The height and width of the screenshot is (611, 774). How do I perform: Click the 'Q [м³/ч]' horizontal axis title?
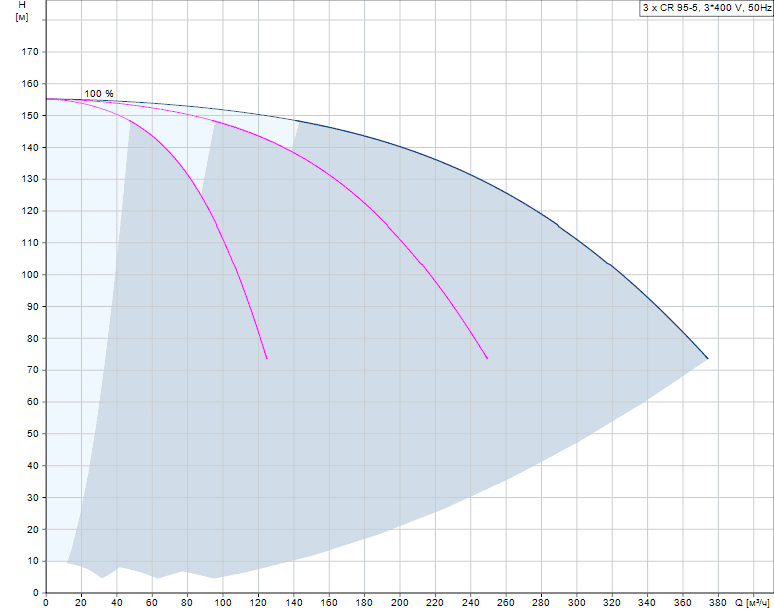click(x=752, y=603)
